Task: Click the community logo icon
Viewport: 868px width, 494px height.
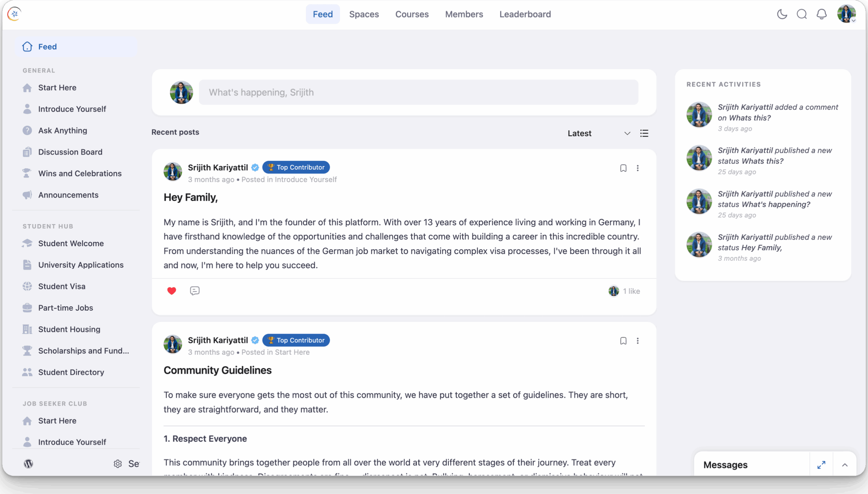Action: (x=14, y=14)
